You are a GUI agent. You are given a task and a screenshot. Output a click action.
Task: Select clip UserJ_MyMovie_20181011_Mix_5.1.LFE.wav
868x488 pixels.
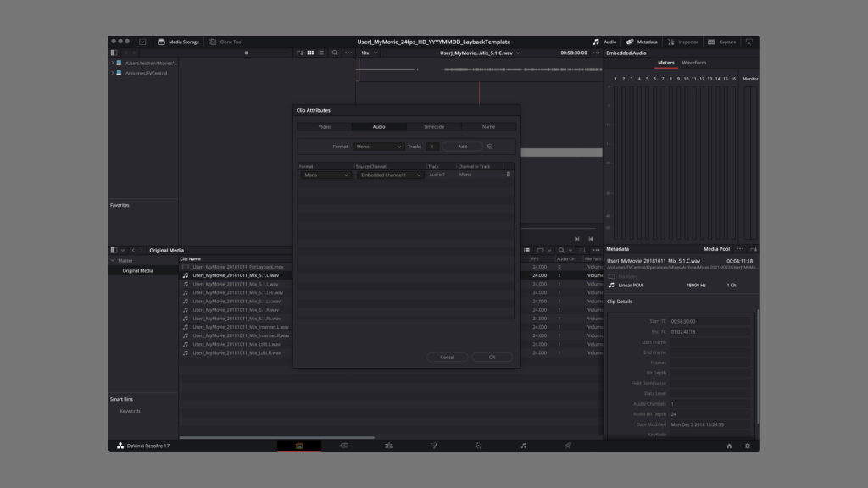236,292
